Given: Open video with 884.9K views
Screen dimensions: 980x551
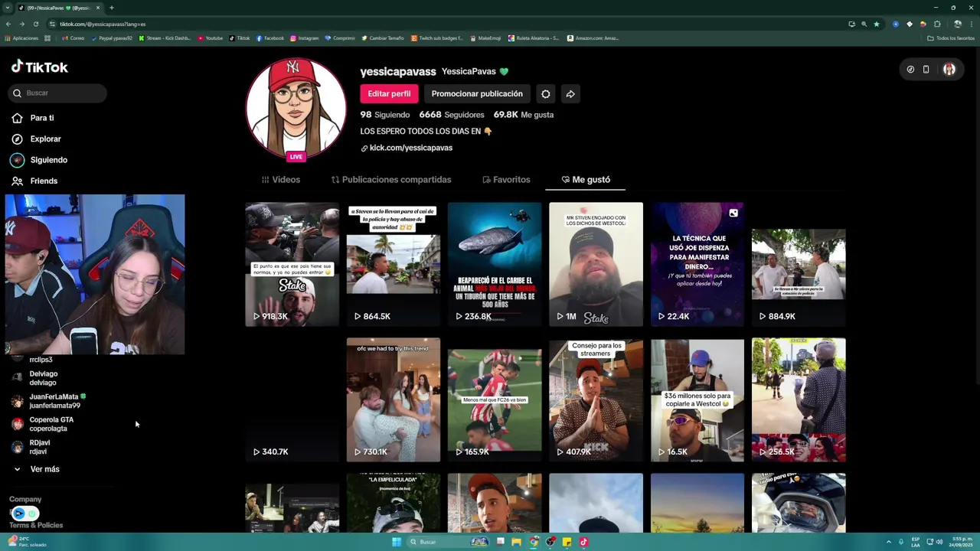Looking at the screenshot, I should (x=799, y=265).
